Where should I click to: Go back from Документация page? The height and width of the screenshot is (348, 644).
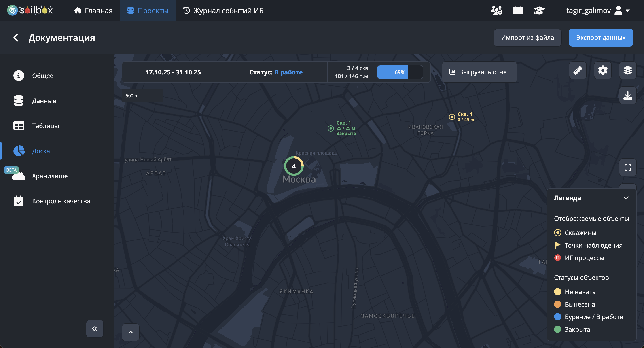[16, 38]
